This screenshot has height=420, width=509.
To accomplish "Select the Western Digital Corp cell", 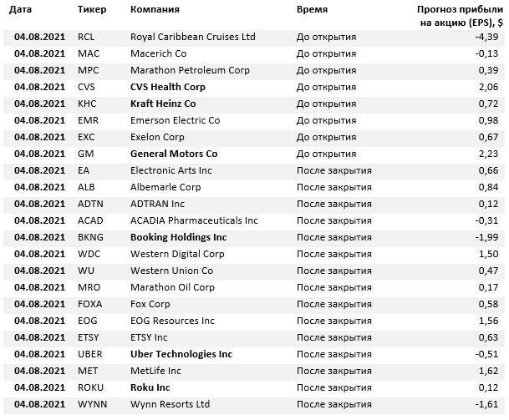I will 177,254.
